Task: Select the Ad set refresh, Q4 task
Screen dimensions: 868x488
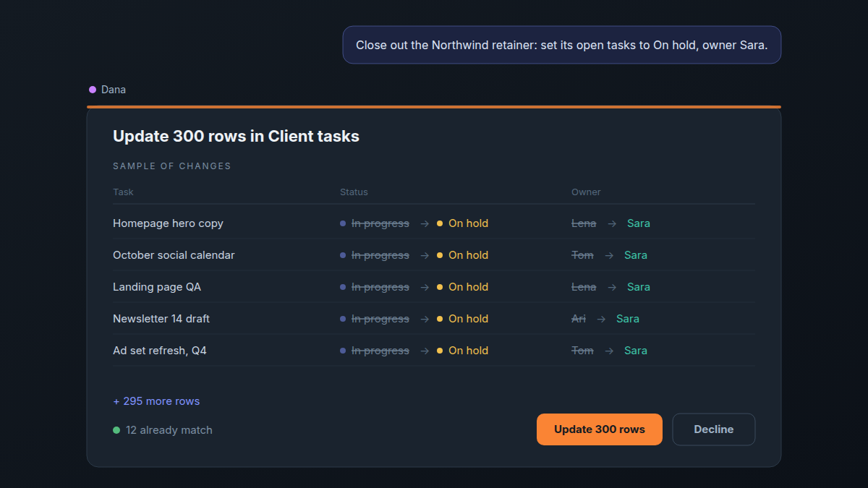Action: pyautogui.click(x=160, y=351)
